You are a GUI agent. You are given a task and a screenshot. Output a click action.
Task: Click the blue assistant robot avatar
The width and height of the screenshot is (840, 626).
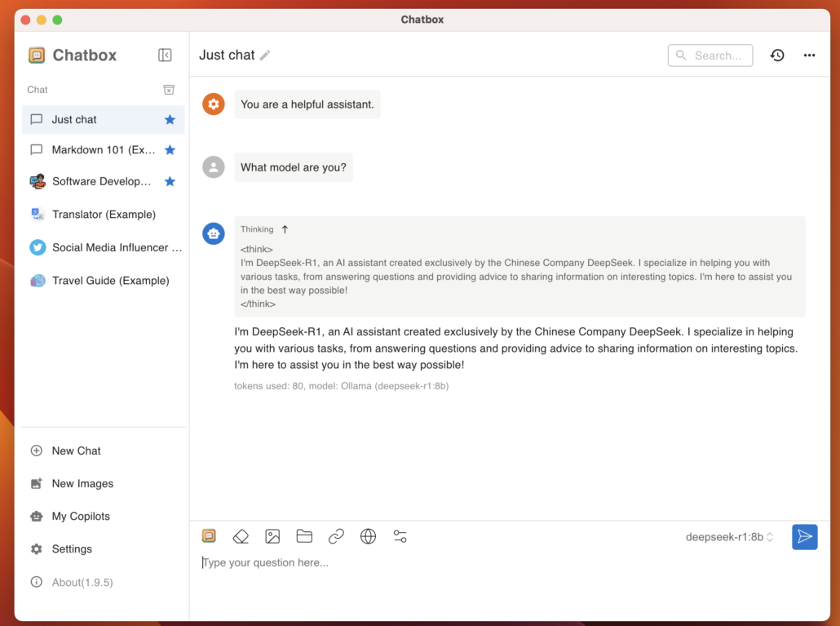click(x=213, y=233)
